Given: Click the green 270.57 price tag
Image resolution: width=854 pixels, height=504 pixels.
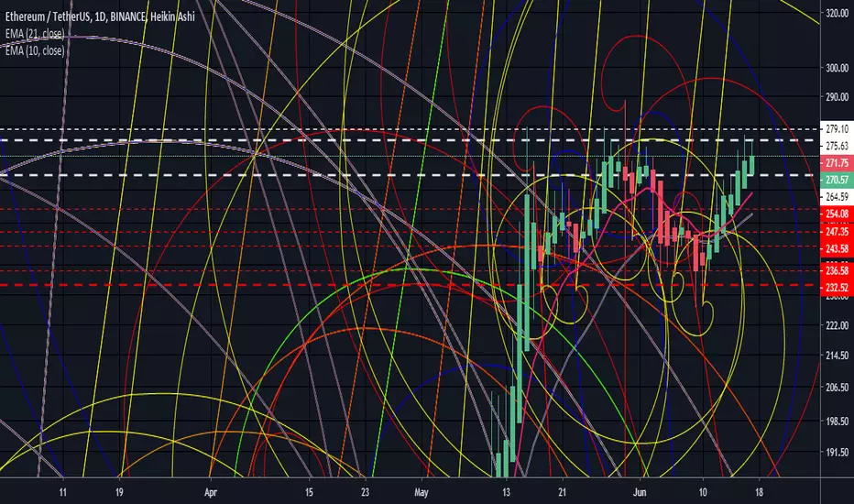Looking at the screenshot, I should point(837,180).
